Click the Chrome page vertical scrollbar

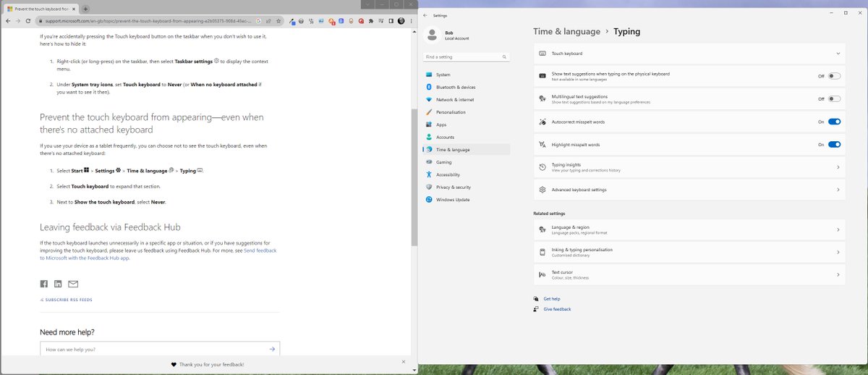(x=414, y=177)
